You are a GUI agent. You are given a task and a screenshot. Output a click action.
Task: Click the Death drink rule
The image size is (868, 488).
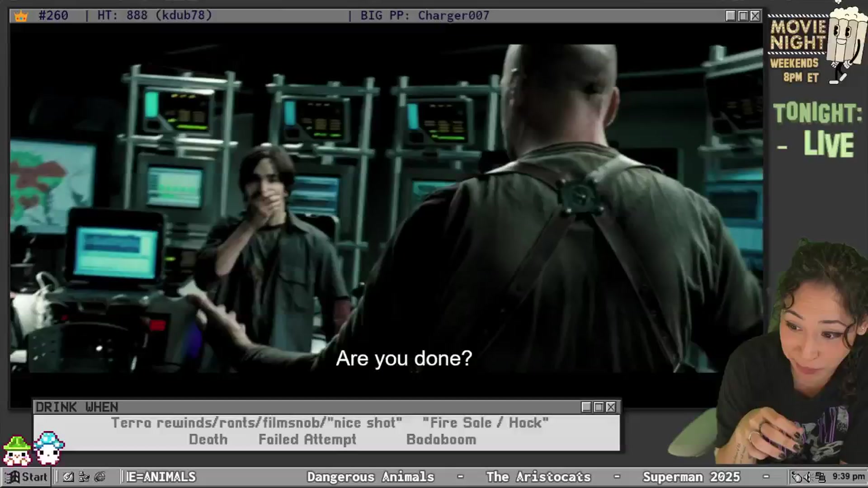pyautogui.click(x=208, y=439)
